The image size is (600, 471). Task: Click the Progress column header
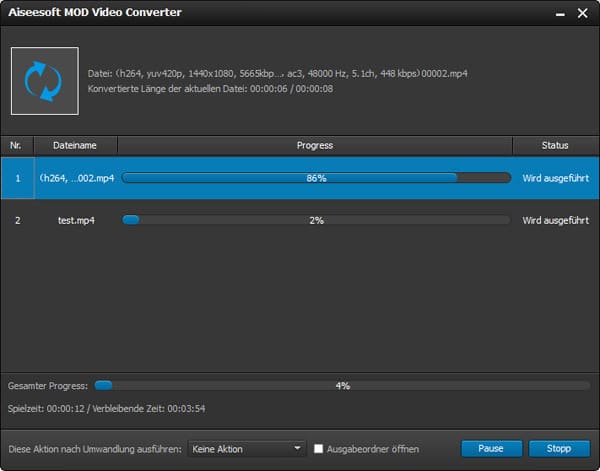315,146
